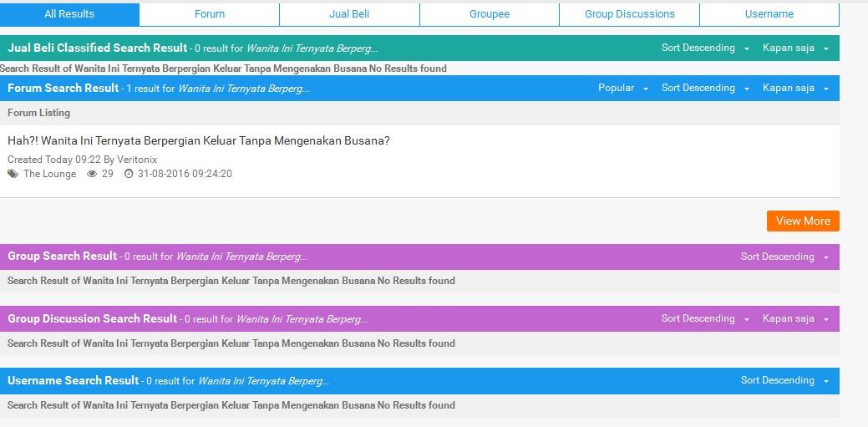Click the Forum Search Result heading
Image resolution: width=868 pixels, height=427 pixels.
tap(63, 88)
